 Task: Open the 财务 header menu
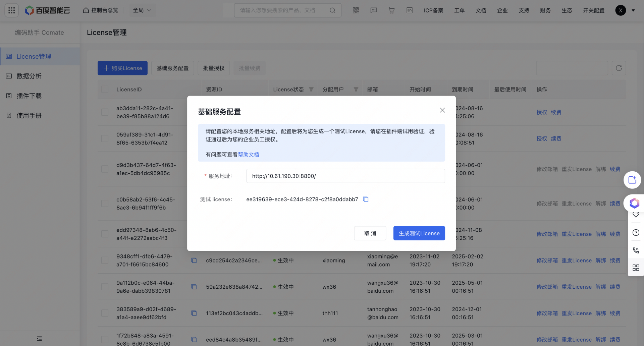tap(545, 10)
